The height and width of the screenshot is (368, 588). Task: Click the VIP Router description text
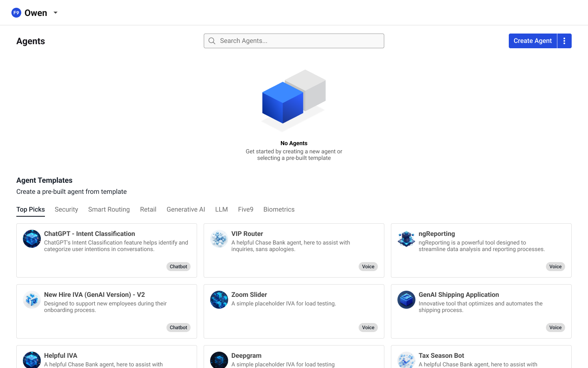pyautogui.click(x=291, y=246)
